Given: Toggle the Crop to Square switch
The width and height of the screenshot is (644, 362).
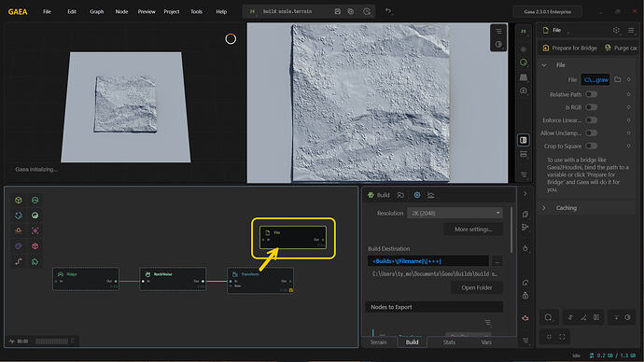Looking at the screenshot, I should 592,146.
